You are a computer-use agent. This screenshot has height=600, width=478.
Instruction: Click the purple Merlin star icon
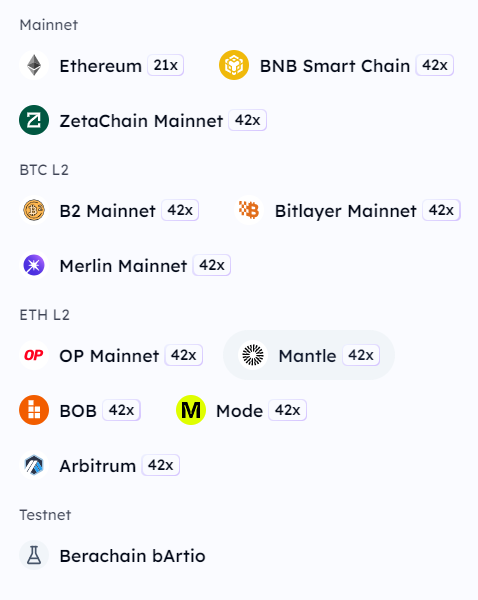click(34, 265)
